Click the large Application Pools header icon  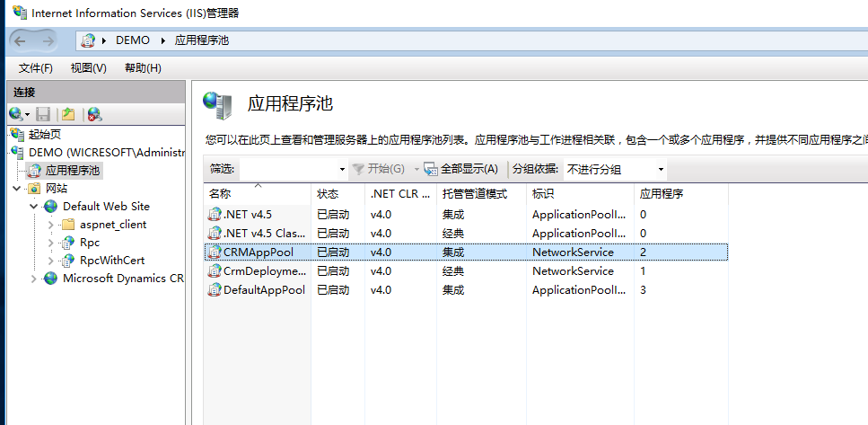[217, 105]
